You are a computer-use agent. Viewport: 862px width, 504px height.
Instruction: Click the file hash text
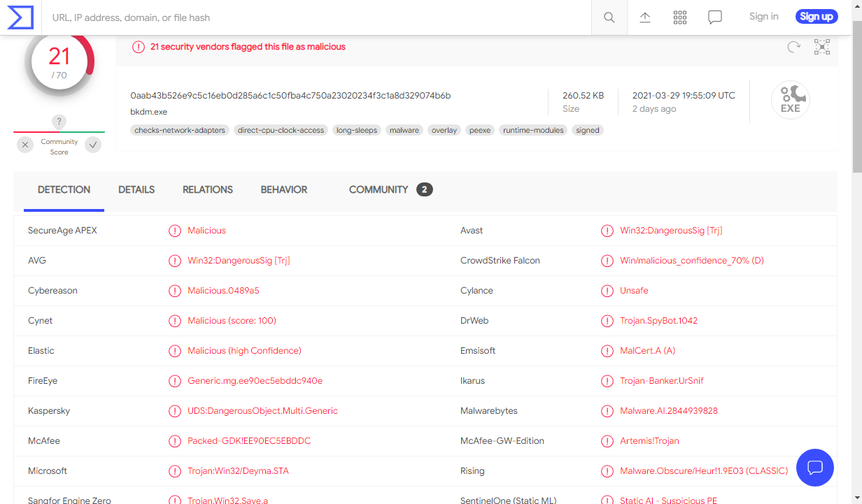tap(290, 95)
